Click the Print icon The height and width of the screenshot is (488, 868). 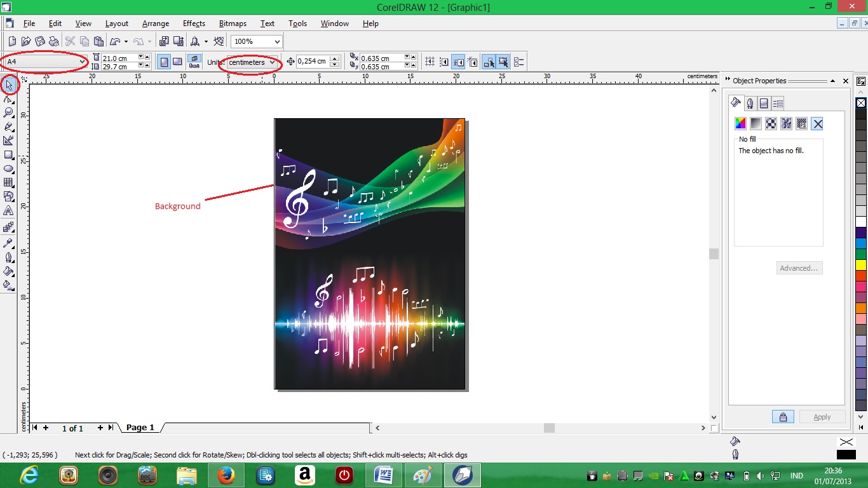coord(54,41)
